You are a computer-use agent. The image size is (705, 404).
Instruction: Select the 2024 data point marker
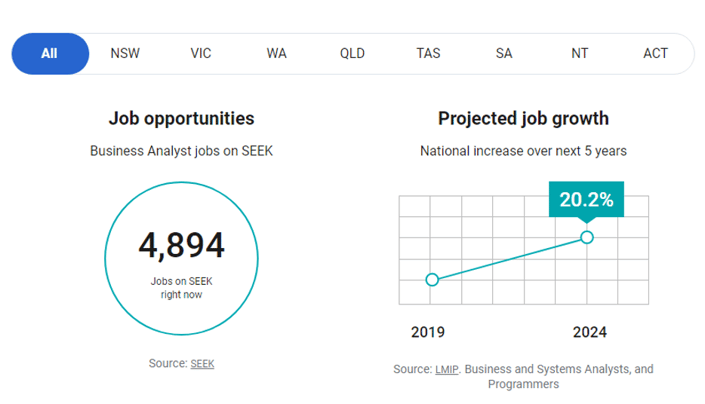[x=587, y=237]
